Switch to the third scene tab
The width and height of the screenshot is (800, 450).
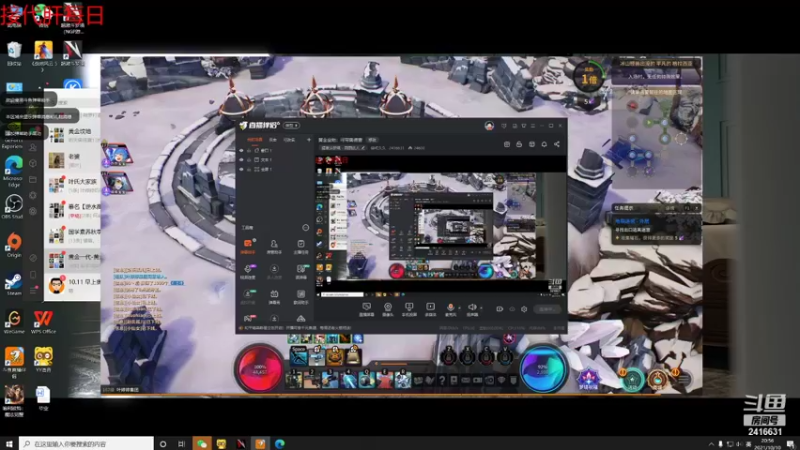coord(289,139)
